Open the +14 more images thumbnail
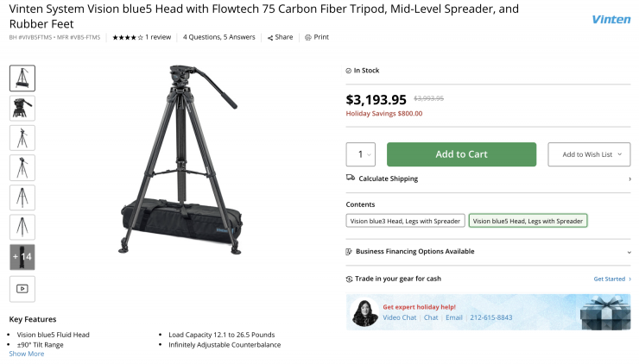The height and width of the screenshot is (364, 639). coord(22,257)
